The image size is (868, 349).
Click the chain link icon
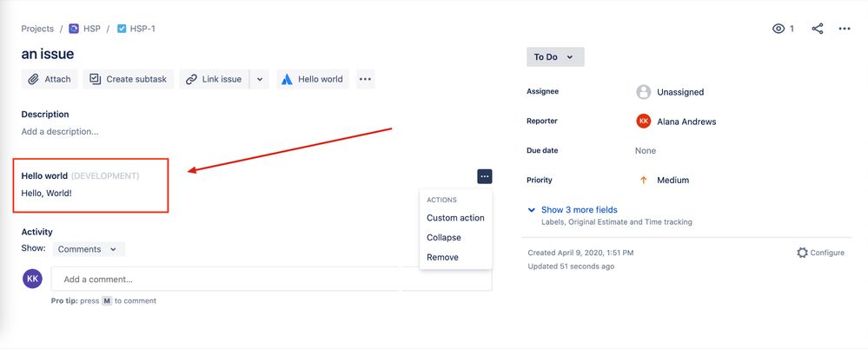[x=191, y=79]
